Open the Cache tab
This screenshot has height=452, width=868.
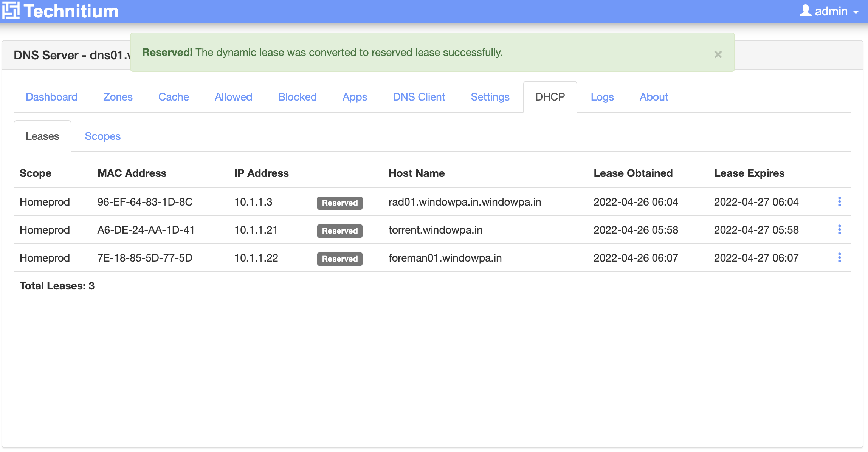(174, 97)
